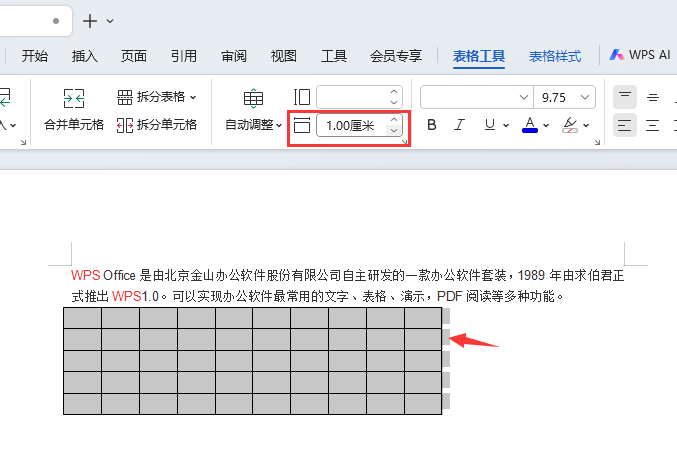Increase the row height with the up stepper

click(394, 120)
